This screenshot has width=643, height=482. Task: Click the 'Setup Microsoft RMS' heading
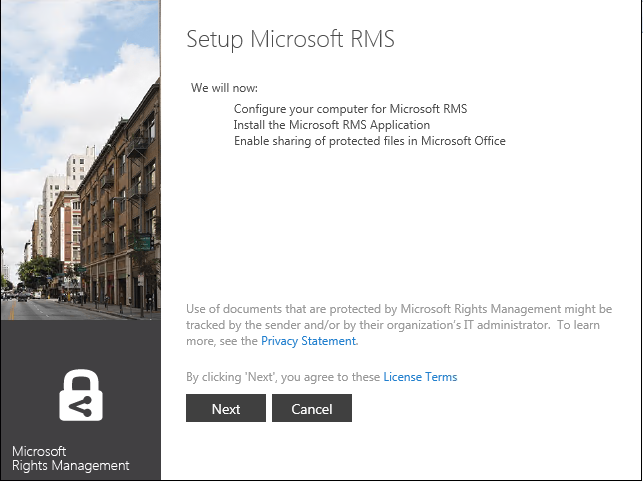290,40
